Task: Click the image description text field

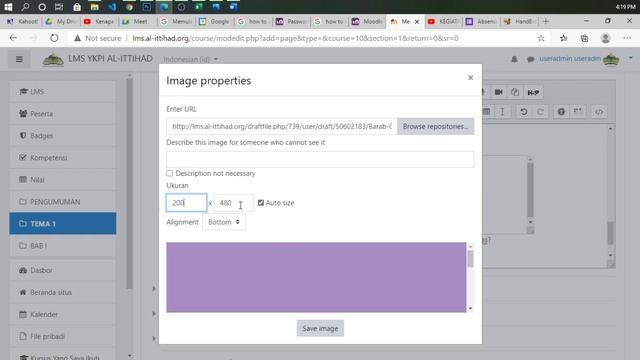Action: pyautogui.click(x=320, y=159)
